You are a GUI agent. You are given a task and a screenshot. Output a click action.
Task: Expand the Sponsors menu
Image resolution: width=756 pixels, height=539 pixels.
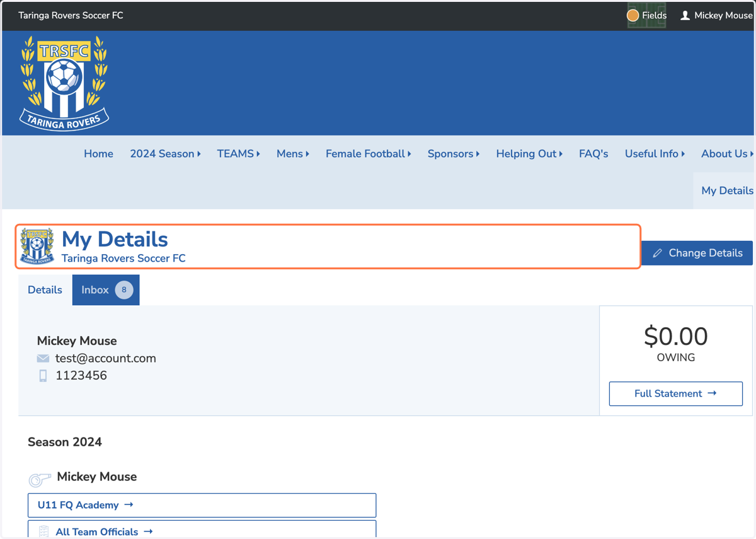pos(453,154)
